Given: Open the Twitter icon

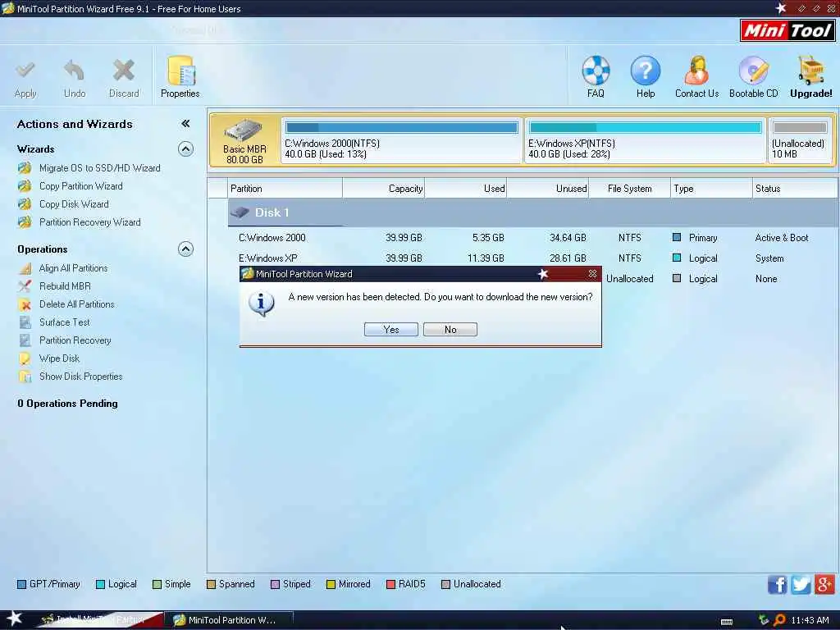Looking at the screenshot, I should click(801, 584).
